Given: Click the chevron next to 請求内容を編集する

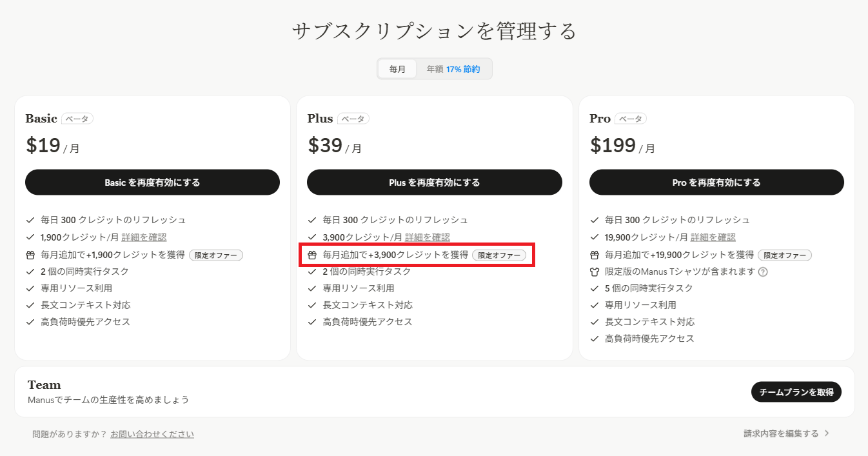Looking at the screenshot, I should coord(827,433).
